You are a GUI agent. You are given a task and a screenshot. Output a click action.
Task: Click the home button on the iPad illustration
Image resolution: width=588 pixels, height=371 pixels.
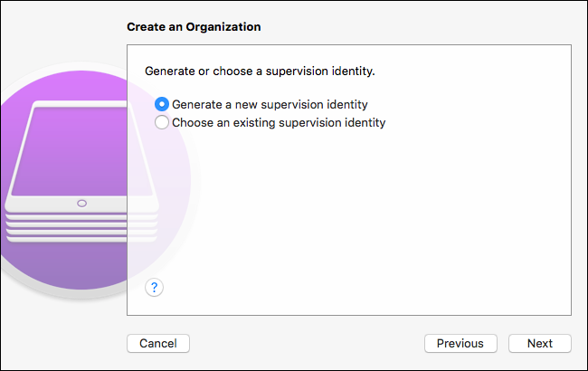coord(82,203)
